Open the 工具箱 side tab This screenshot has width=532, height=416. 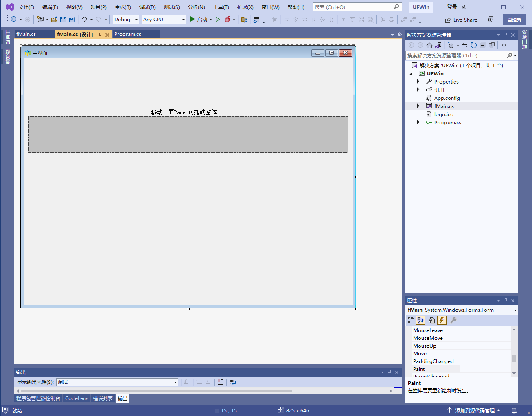click(x=8, y=37)
